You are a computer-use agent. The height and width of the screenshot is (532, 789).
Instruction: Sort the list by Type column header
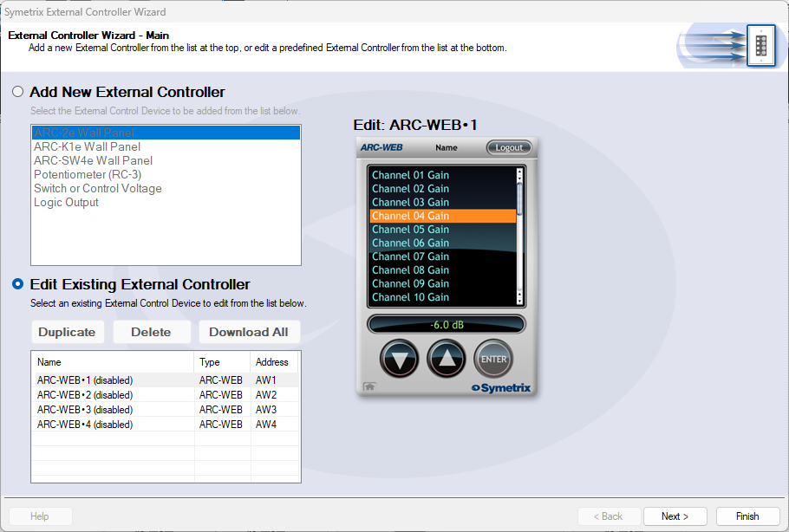(x=221, y=362)
